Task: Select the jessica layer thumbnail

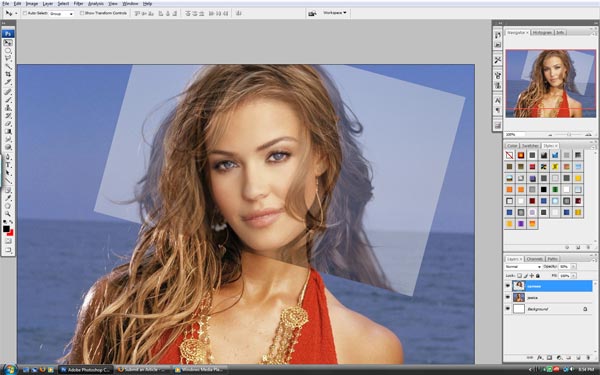Action: pos(519,297)
